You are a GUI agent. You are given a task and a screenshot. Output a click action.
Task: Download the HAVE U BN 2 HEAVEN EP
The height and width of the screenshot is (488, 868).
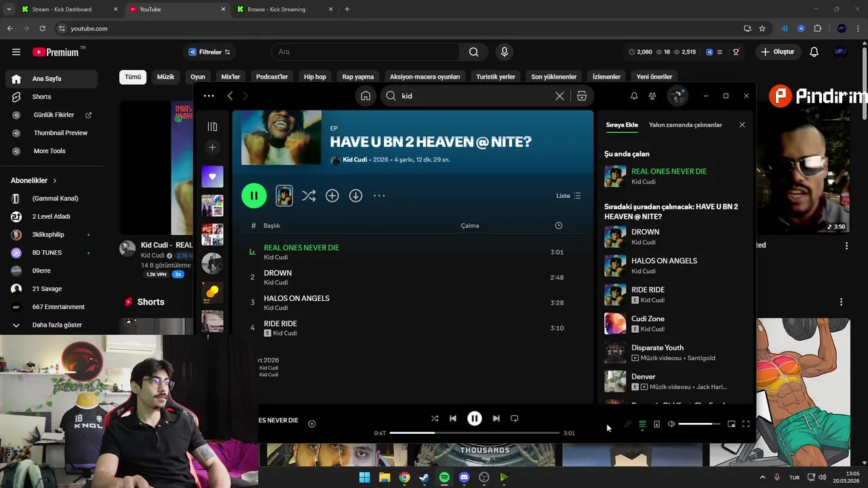coord(355,196)
